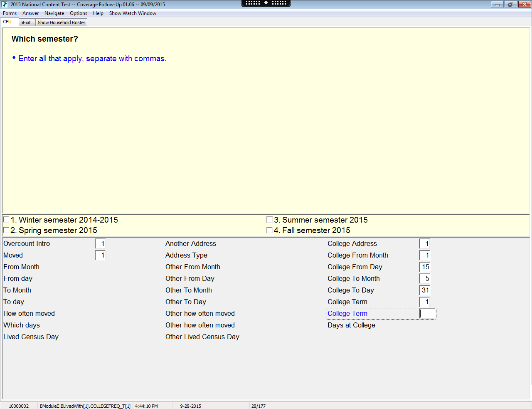This screenshot has height=409, width=532.
Task: Check Winter semester 2014-2015 option
Action: pyautogui.click(x=6, y=220)
